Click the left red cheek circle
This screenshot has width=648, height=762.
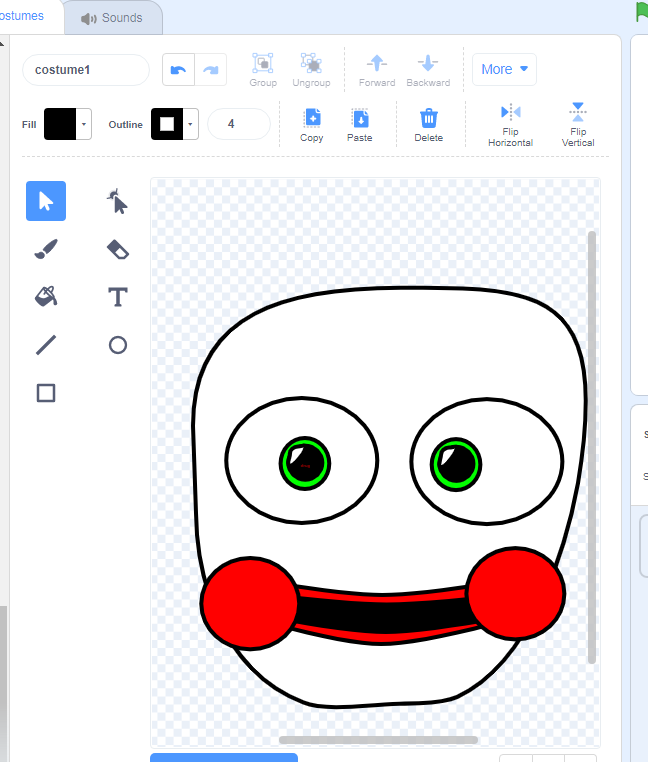250,603
